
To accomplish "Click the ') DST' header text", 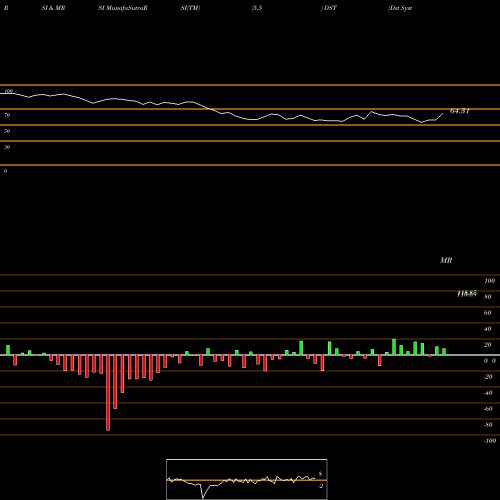I will 329,8.
